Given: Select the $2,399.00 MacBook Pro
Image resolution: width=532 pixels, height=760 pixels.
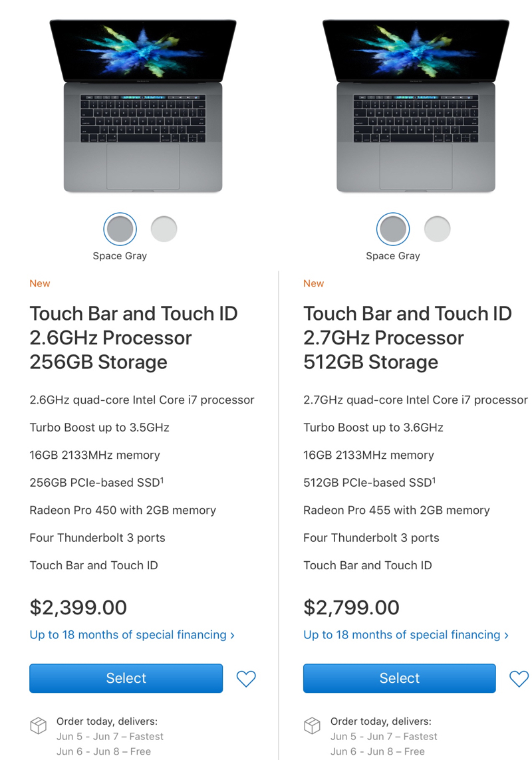Looking at the screenshot, I should [126, 678].
